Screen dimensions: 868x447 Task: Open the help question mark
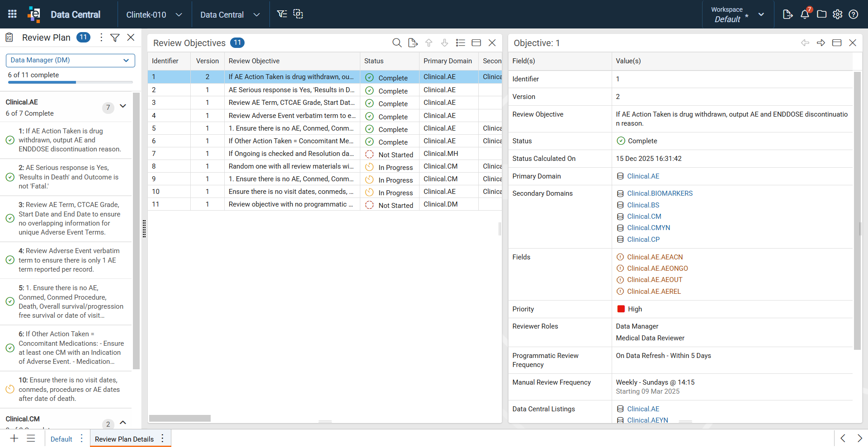click(854, 14)
